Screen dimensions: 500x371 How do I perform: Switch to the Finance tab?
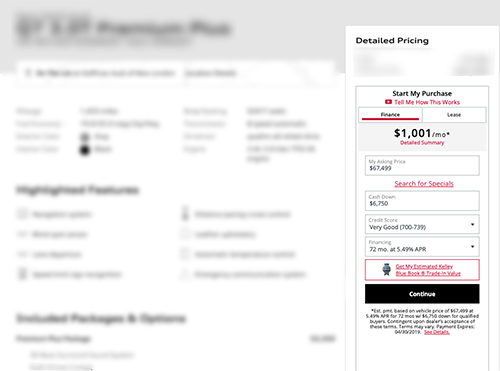(390, 115)
